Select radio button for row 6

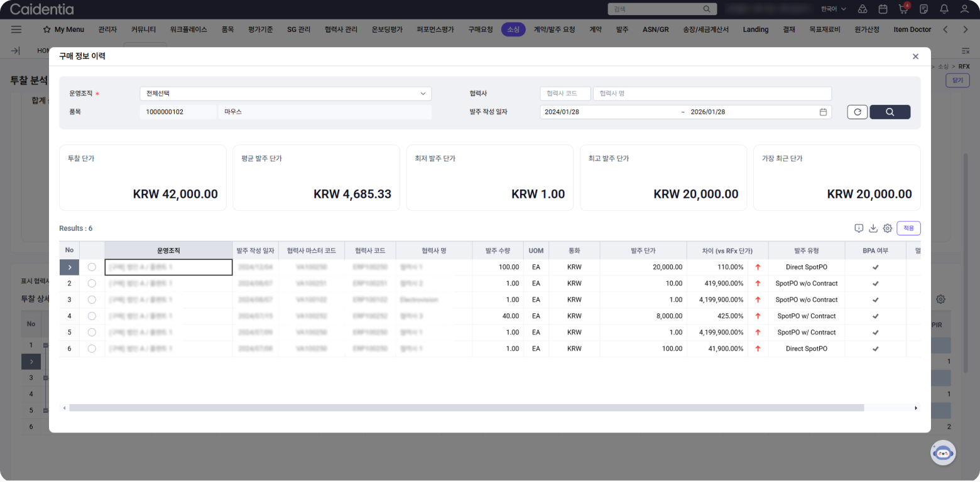(x=92, y=348)
